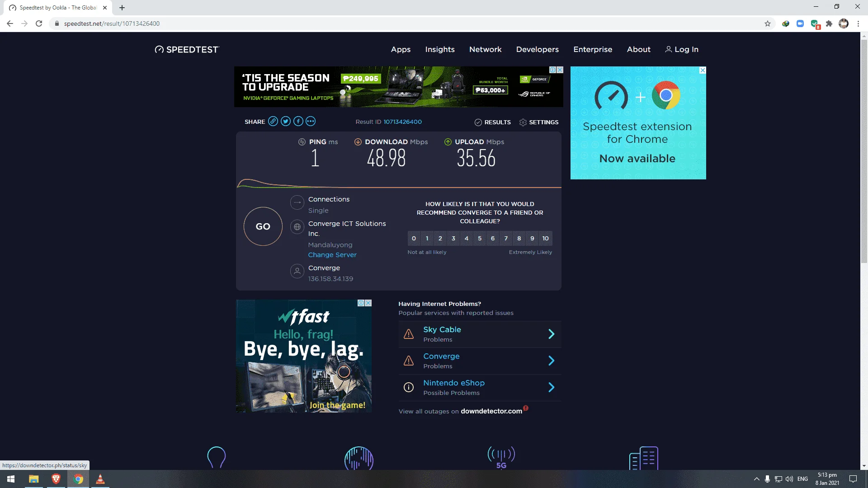Click Log In

tap(682, 50)
